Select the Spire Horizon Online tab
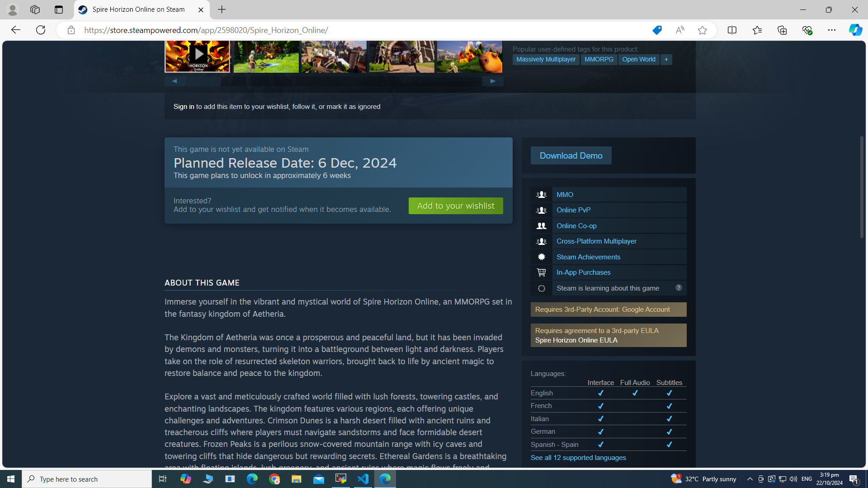 pyautogui.click(x=138, y=9)
